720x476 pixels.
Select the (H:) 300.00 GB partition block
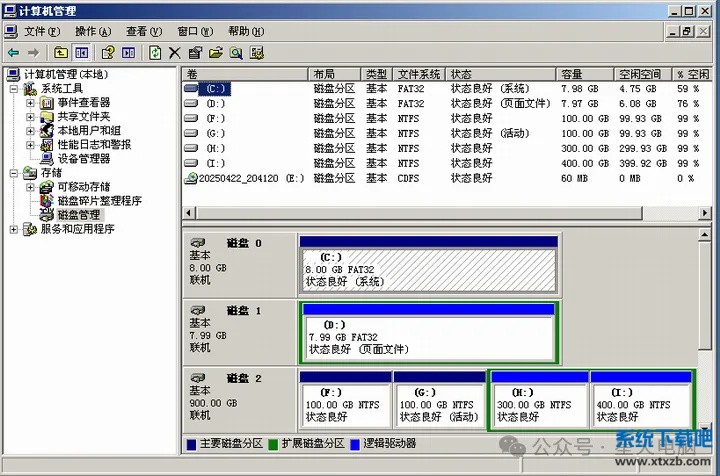(x=538, y=405)
